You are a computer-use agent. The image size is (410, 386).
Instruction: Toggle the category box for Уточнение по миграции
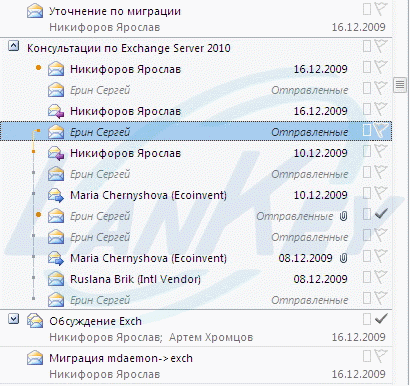(x=367, y=9)
